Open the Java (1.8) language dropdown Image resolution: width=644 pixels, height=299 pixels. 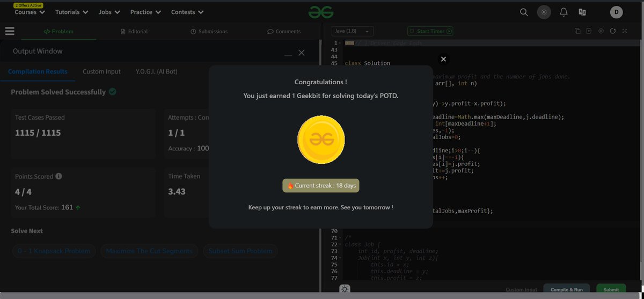pos(352,31)
